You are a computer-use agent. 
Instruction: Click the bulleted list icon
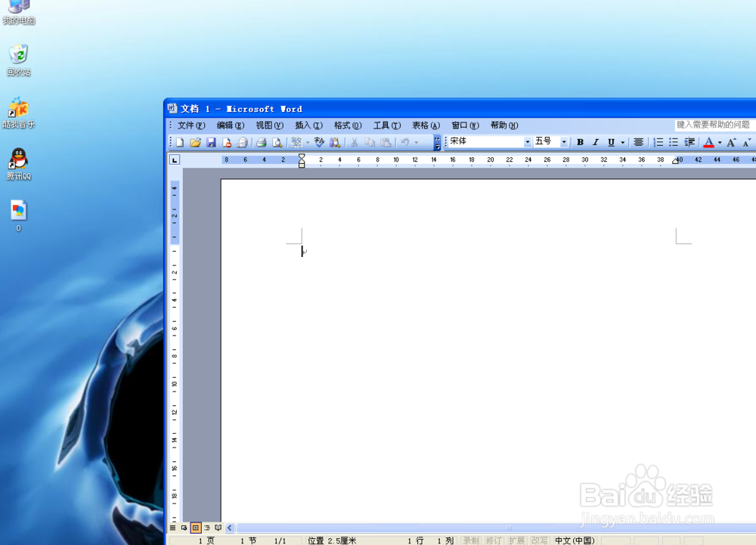[674, 142]
